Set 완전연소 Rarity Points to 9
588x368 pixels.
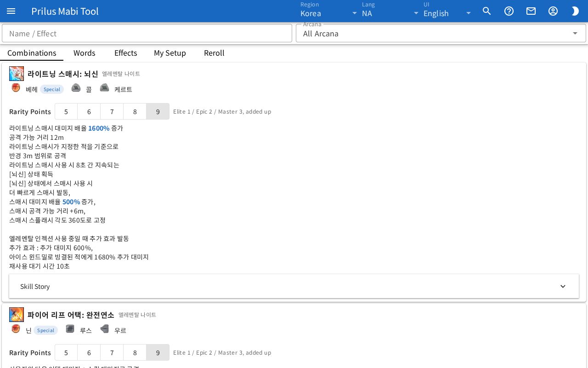[158, 352]
